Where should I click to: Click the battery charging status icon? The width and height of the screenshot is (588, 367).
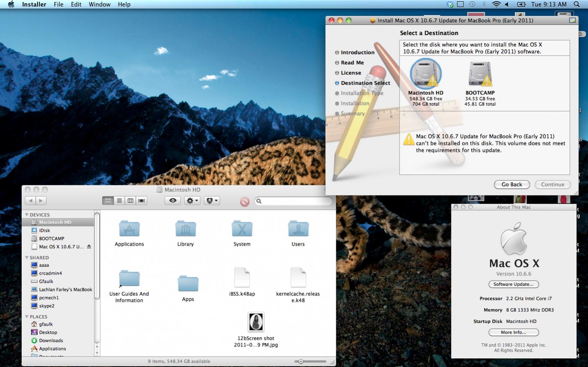click(x=521, y=4)
